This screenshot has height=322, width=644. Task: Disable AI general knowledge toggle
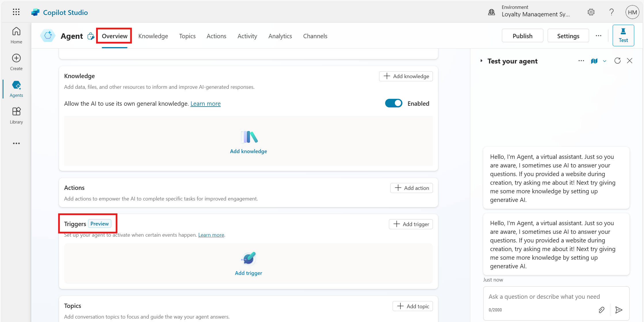[x=393, y=103]
